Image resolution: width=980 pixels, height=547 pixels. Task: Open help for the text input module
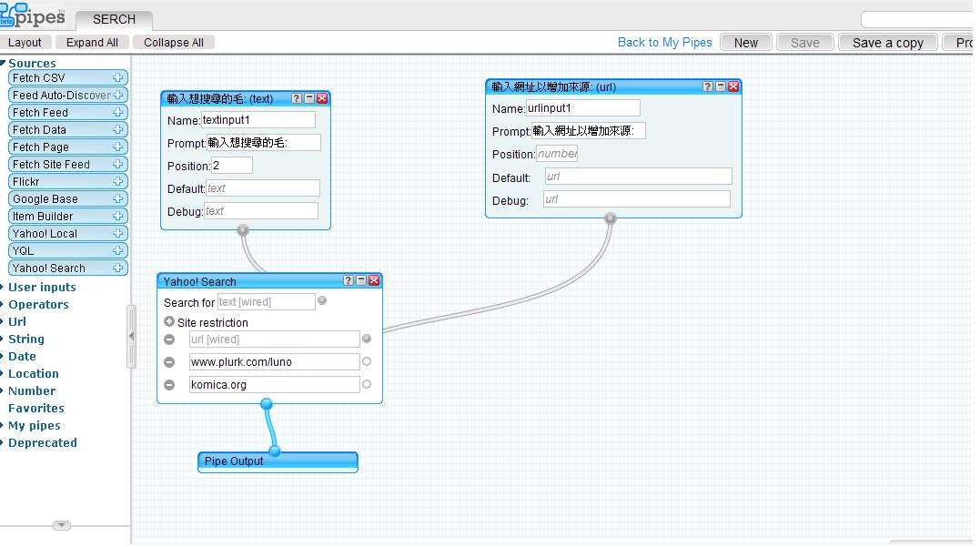297,98
